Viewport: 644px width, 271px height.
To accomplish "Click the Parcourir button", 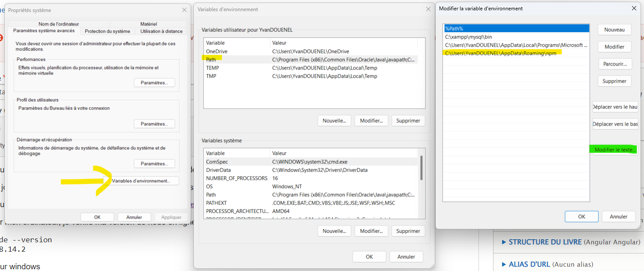I will pyautogui.click(x=614, y=63).
